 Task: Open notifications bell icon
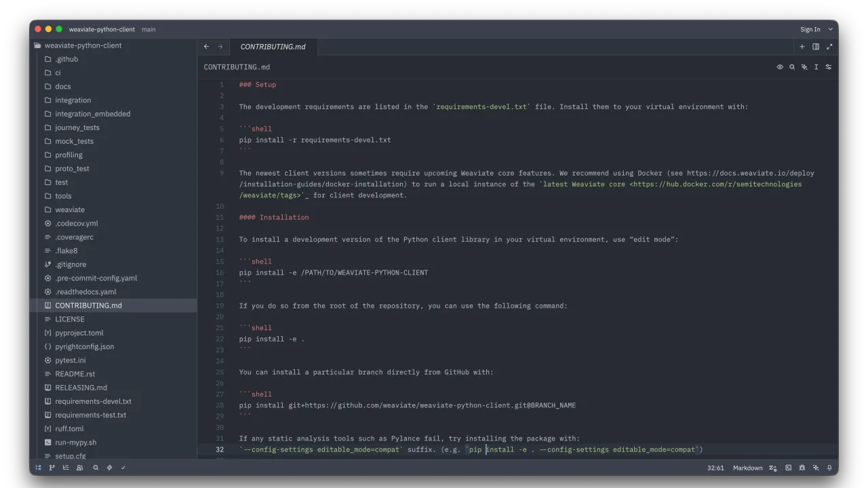pyautogui.click(x=829, y=468)
